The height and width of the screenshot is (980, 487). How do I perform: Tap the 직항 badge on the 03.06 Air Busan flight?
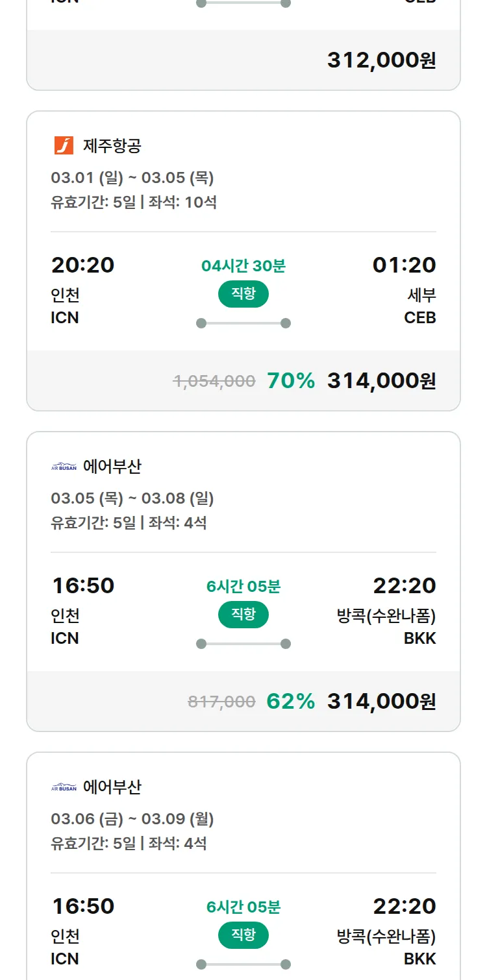(x=243, y=935)
